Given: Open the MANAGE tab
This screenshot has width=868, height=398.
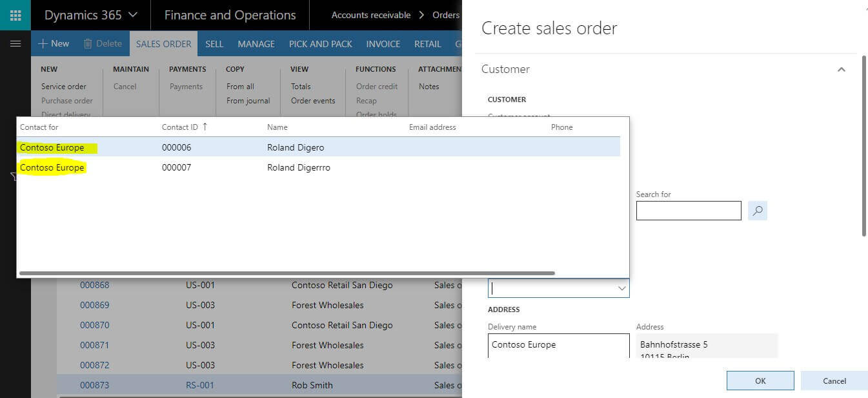Looking at the screenshot, I should (x=256, y=44).
